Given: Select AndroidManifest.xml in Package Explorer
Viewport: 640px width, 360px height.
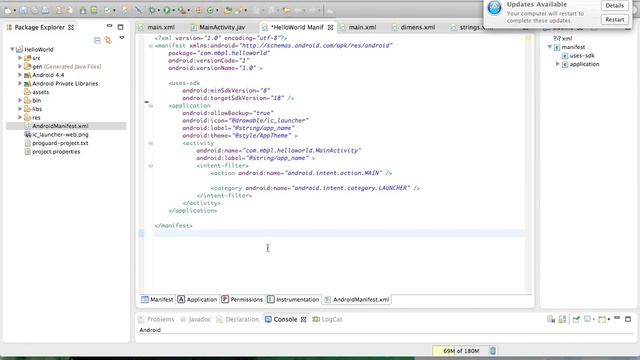Looking at the screenshot, I should [x=60, y=126].
